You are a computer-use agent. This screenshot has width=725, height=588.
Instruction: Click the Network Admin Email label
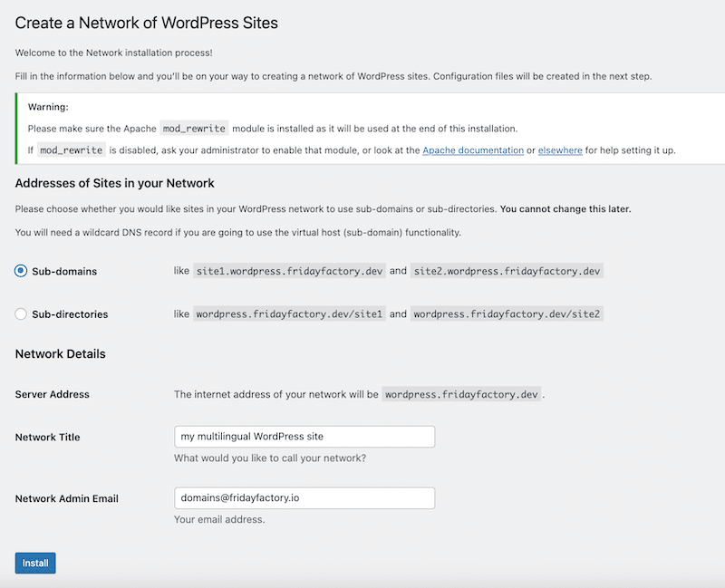coord(67,499)
